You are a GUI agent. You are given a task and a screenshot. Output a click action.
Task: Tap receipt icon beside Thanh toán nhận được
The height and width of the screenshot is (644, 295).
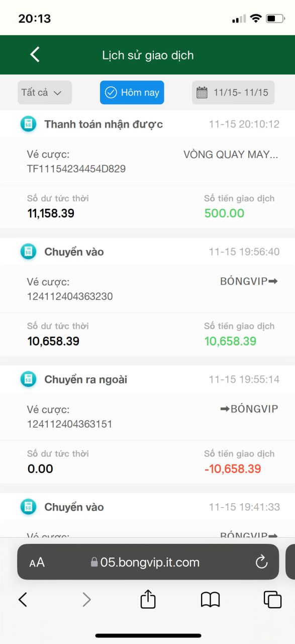pos(29,124)
